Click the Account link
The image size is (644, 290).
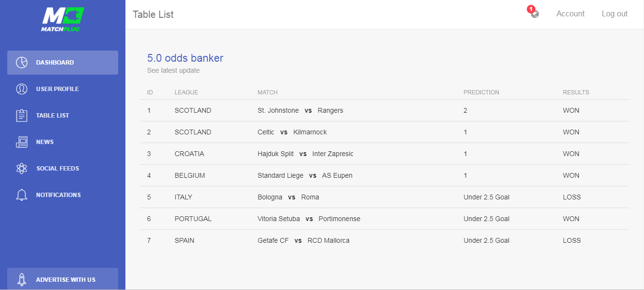pyautogui.click(x=570, y=14)
